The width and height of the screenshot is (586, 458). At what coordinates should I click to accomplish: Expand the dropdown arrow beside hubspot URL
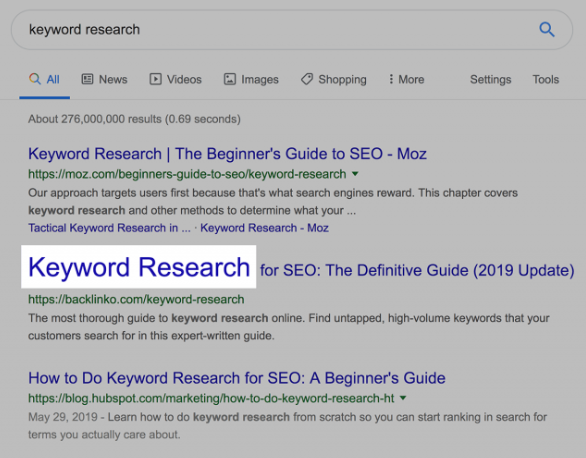click(403, 398)
